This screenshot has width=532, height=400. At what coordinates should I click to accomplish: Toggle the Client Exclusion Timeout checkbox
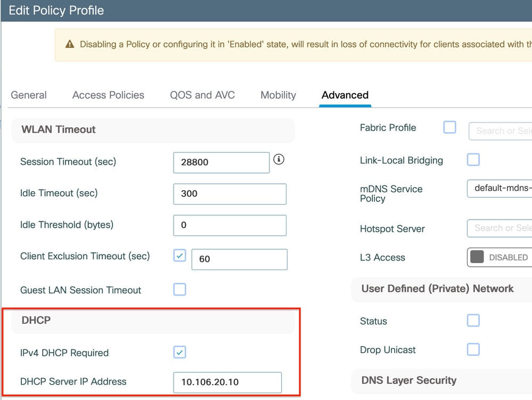click(179, 256)
